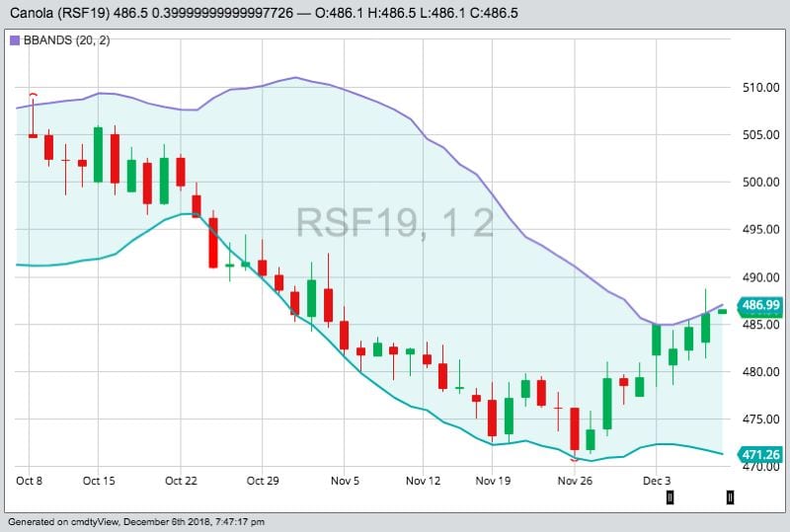
Task: Click the Nov 12 date axis label
Action: (424, 481)
